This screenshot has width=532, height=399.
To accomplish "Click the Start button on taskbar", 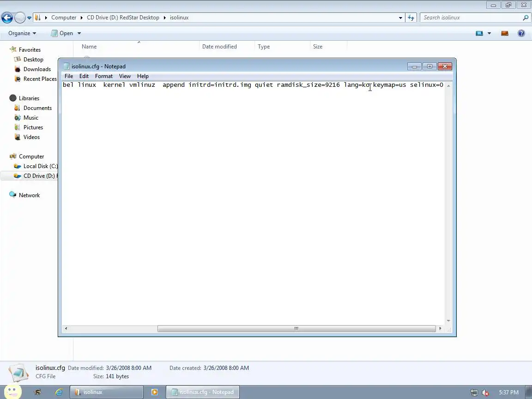I will pyautogui.click(x=12, y=392).
